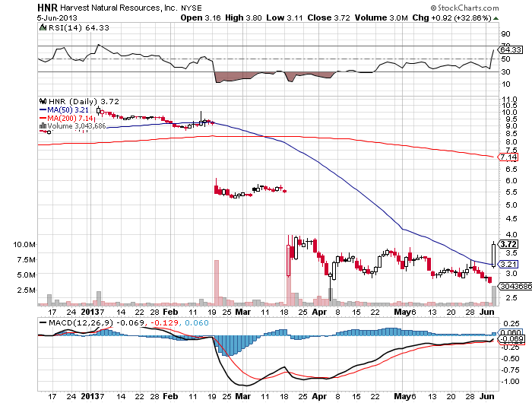Click the 7.5M volume axis label
This screenshot has width=532, height=403.
(26, 260)
